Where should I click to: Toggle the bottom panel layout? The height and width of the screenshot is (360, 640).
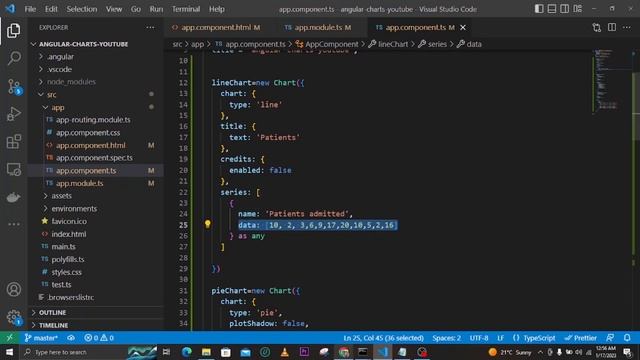[x=552, y=9]
